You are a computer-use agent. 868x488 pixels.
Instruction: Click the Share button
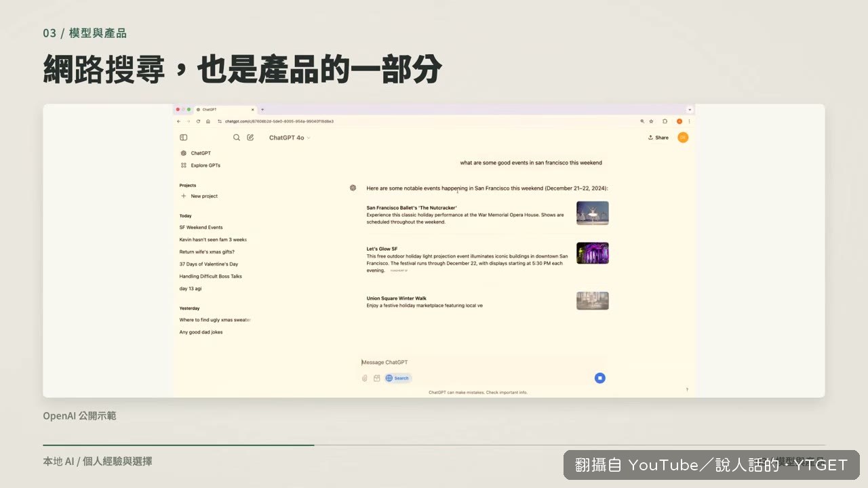click(658, 138)
